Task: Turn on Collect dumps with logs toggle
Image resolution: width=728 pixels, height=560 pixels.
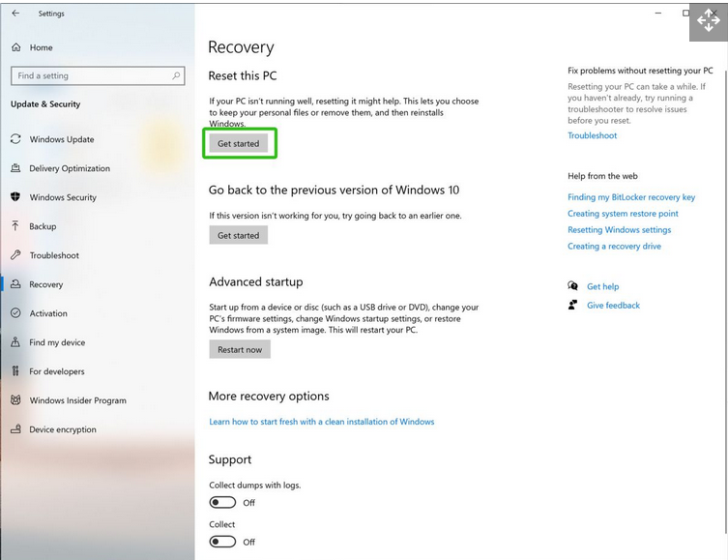Action: [x=222, y=502]
